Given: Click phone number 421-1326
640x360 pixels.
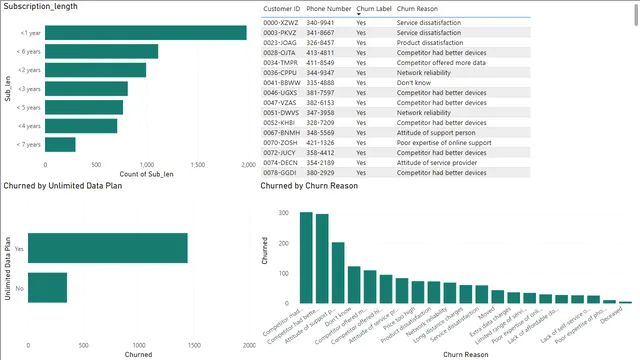Looking at the screenshot, I should tap(320, 143).
